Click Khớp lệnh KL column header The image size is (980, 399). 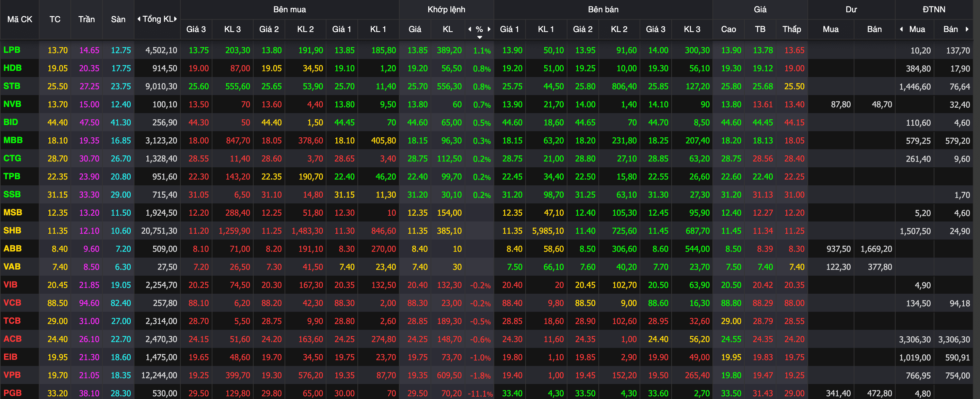tap(447, 29)
